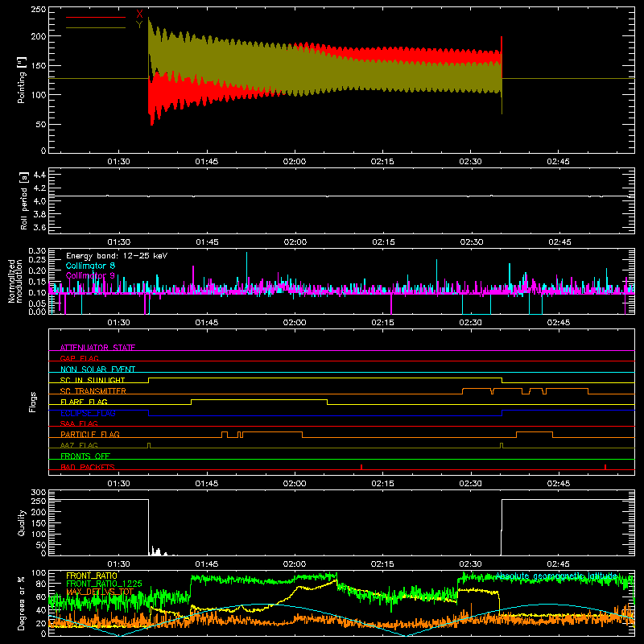
Task: Click the BAD_PACKETS marker after 02:45
Action: coord(605,467)
